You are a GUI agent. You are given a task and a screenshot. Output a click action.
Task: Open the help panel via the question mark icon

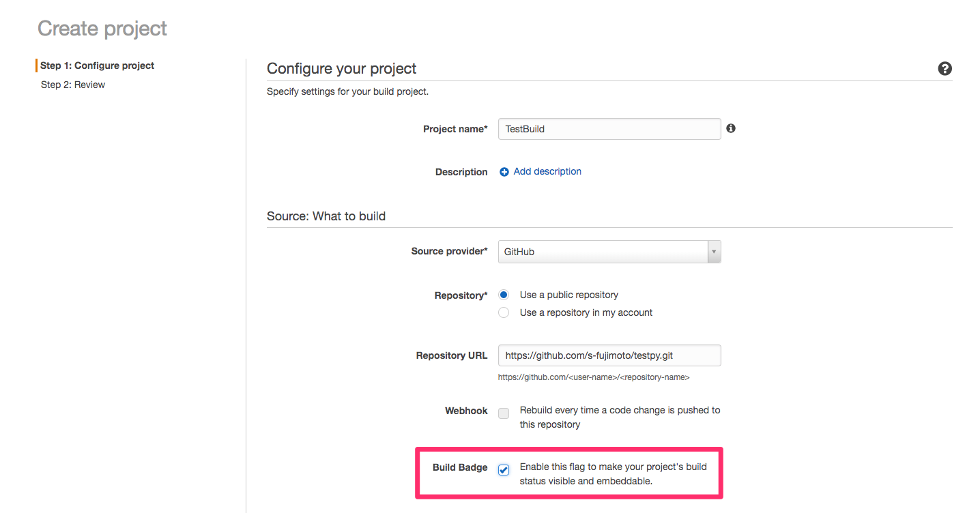coord(945,68)
